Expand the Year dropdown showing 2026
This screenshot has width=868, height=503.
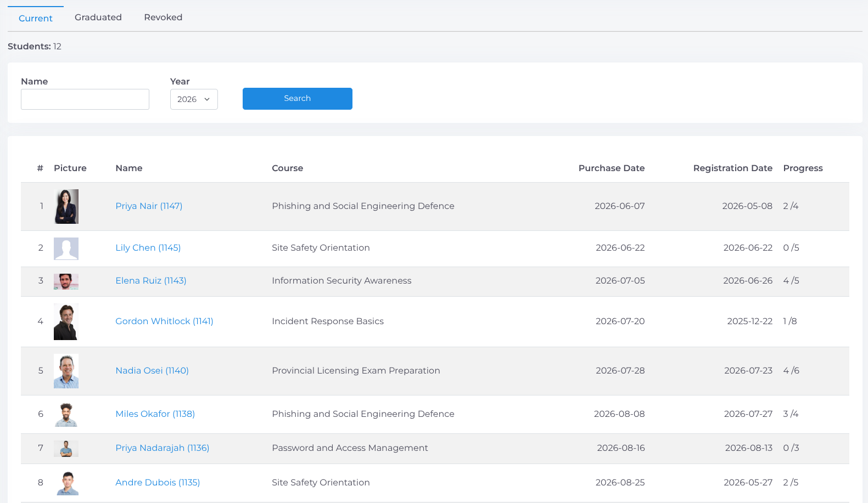point(194,99)
